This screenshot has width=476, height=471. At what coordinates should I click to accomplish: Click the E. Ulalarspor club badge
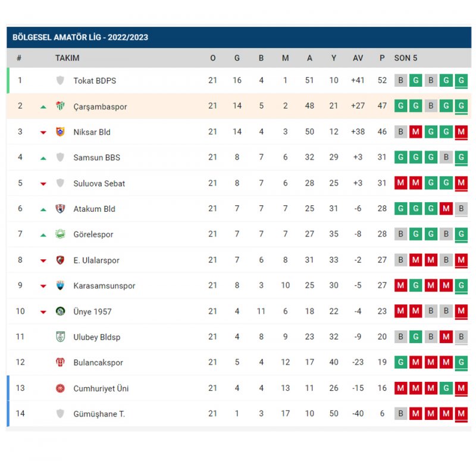pos(60,260)
